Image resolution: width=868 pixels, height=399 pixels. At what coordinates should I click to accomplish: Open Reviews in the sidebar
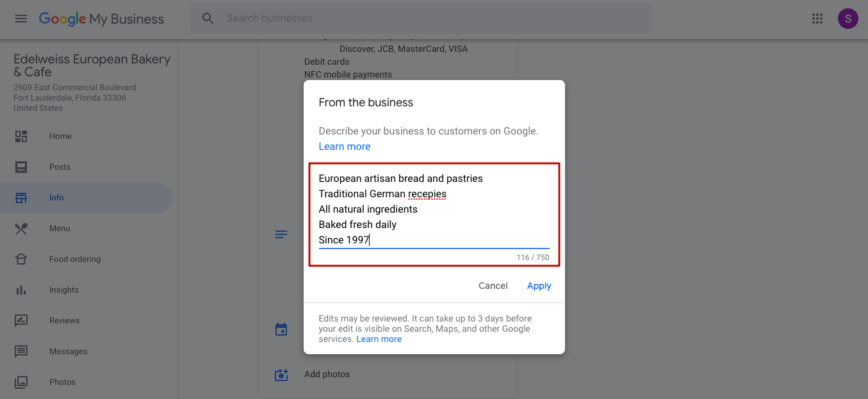tap(64, 321)
